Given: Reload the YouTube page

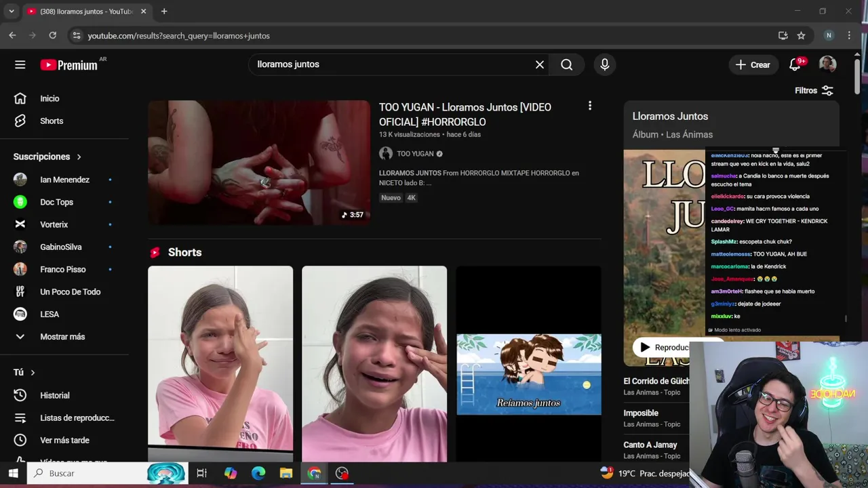Looking at the screenshot, I should coord(53,35).
